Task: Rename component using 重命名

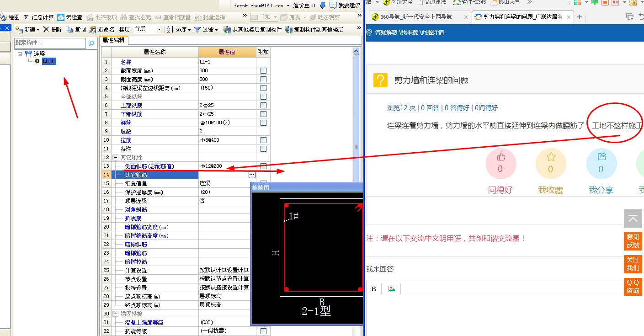Action: coord(102,30)
